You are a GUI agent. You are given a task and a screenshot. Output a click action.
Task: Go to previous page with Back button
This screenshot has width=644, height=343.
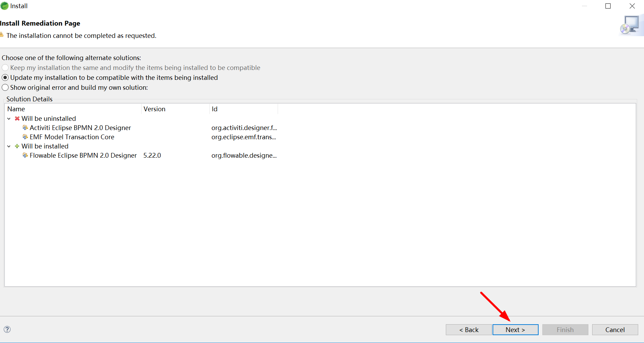coord(469,330)
